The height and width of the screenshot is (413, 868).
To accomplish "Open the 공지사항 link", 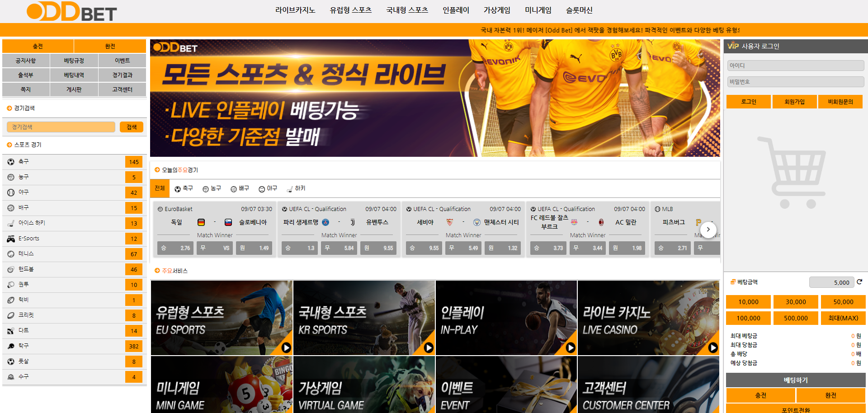I will 26,61.
